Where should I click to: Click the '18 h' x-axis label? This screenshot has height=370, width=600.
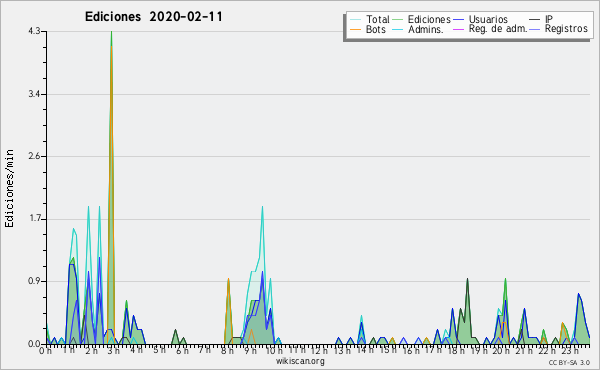coord(456,351)
